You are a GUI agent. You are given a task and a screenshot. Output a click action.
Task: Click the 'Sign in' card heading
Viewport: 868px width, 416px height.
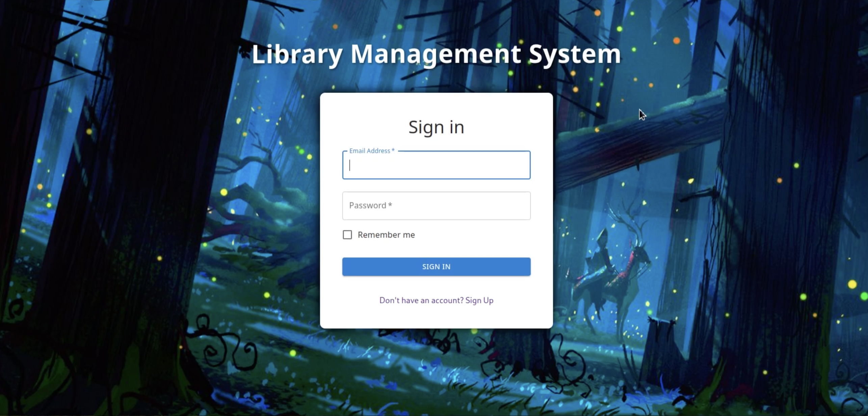436,127
